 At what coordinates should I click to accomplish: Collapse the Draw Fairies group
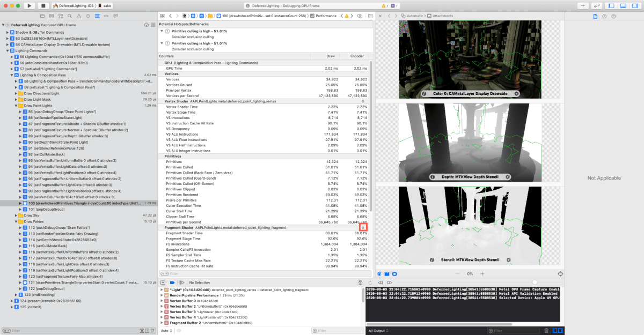coord(16,221)
